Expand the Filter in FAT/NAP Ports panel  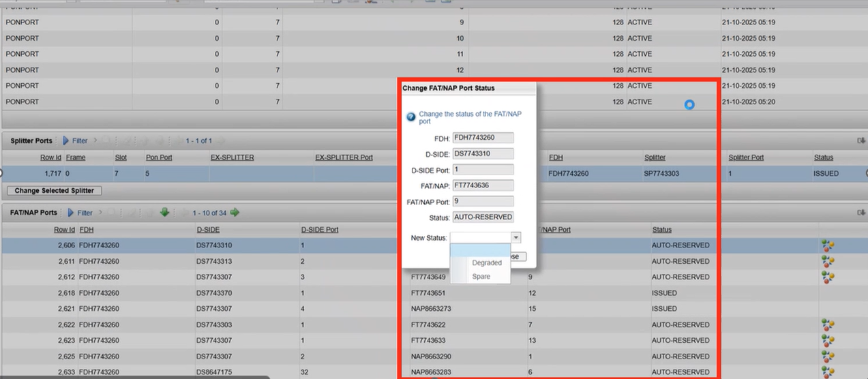click(80, 213)
